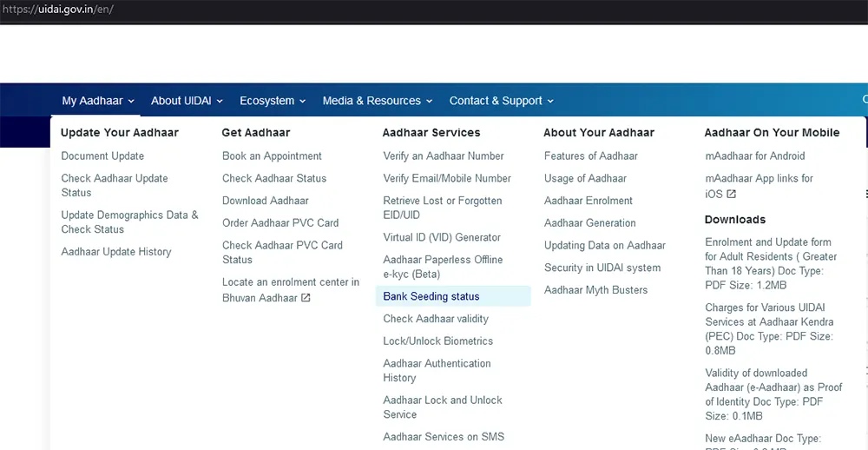This screenshot has width=868, height=450.
Task: Select Lock/Unlock Biometrics
Action: (x=437, y=341)
